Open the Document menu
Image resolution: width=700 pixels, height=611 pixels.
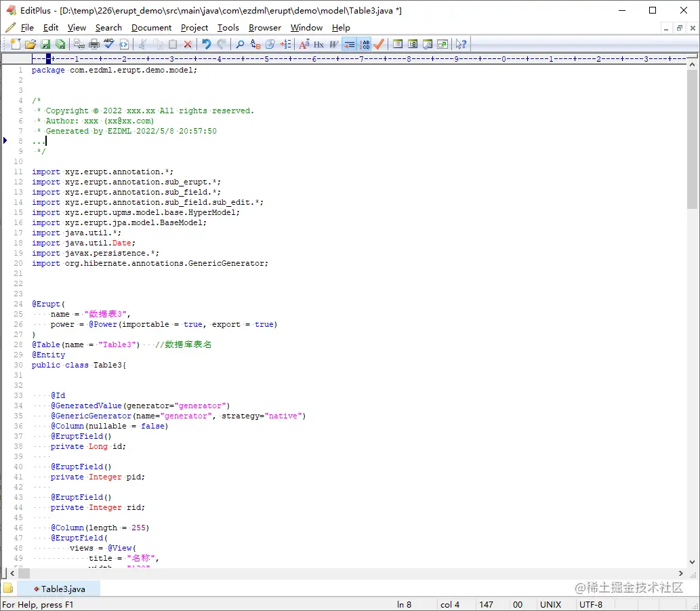151,28
